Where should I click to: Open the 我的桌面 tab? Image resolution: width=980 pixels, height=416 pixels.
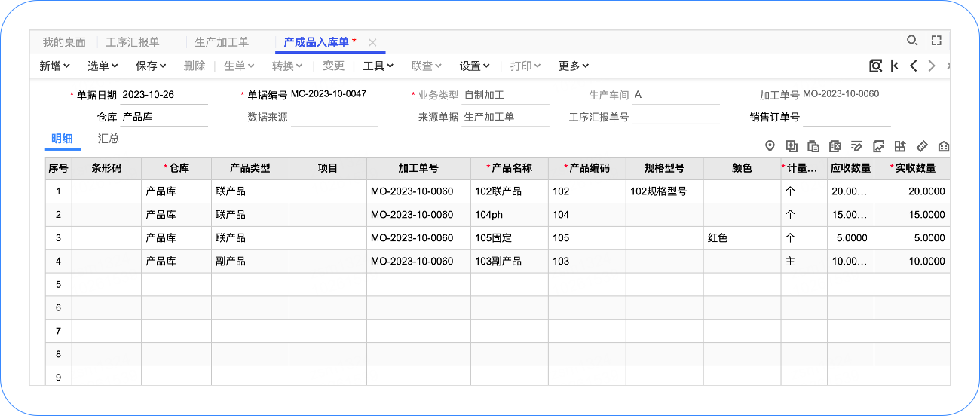64,42
